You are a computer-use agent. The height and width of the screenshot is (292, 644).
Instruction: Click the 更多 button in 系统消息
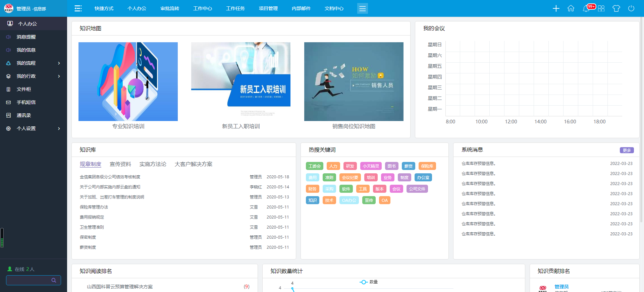point(627,150)
